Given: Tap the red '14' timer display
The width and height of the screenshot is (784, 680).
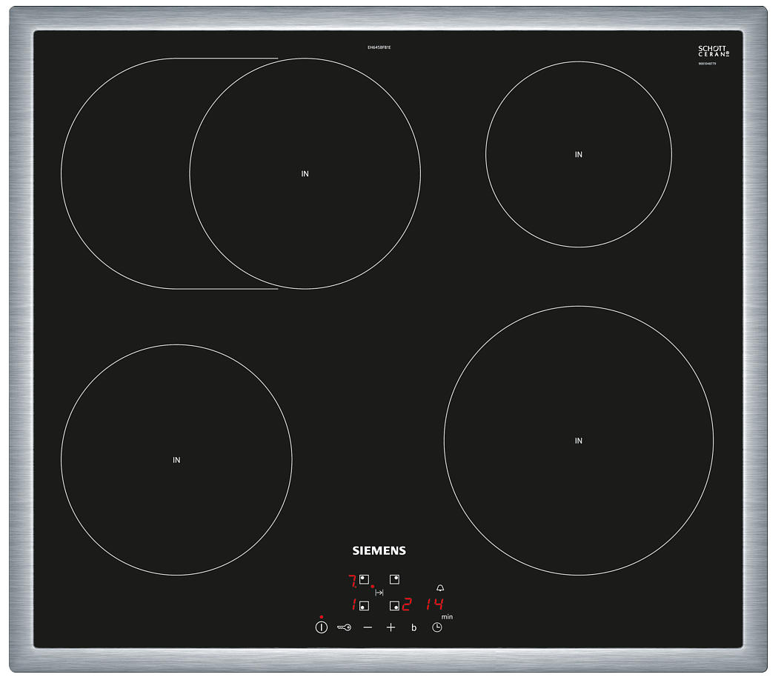Looking at the screenshot, I should click(434, 604).
